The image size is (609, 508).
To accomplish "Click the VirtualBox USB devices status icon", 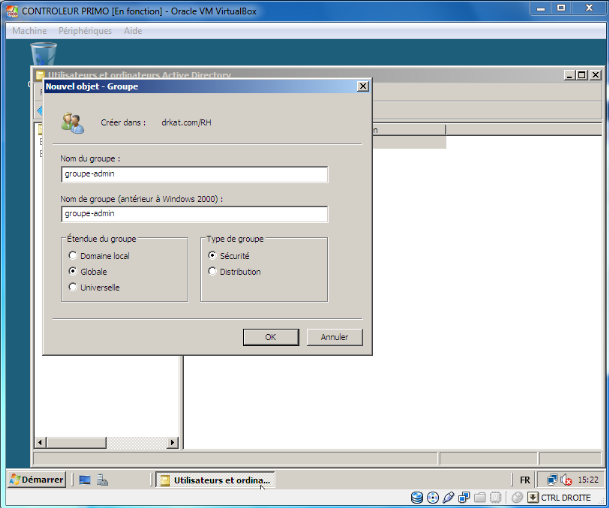I will click(448, 498).
